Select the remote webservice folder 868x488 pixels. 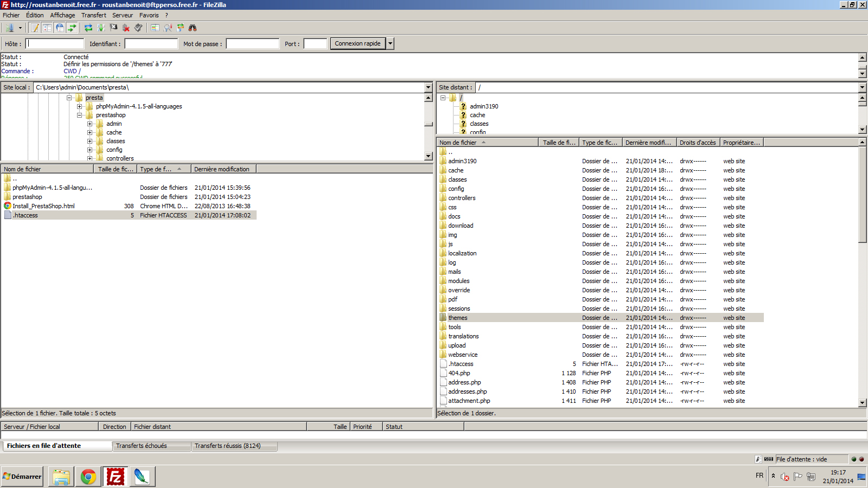601,355
